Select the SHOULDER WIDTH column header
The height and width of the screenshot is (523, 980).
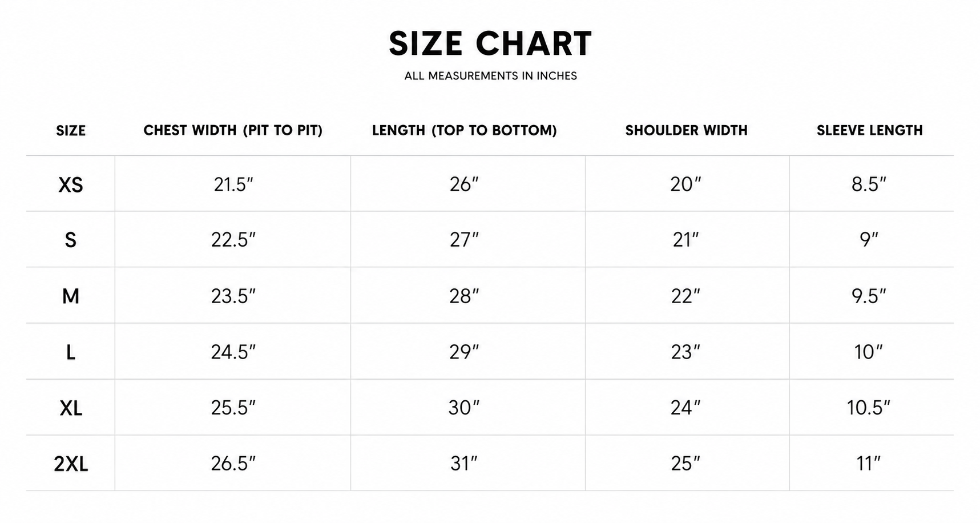(x=686, y=131)
